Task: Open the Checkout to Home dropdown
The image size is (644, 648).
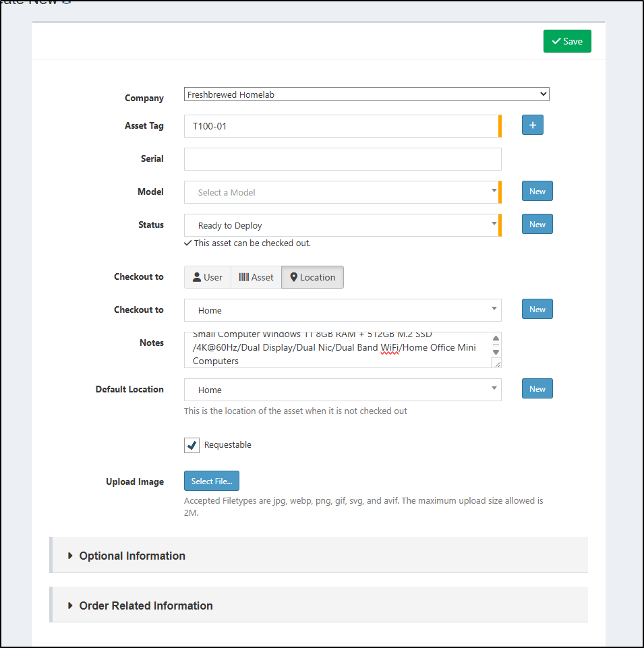Action: (341, 310)
